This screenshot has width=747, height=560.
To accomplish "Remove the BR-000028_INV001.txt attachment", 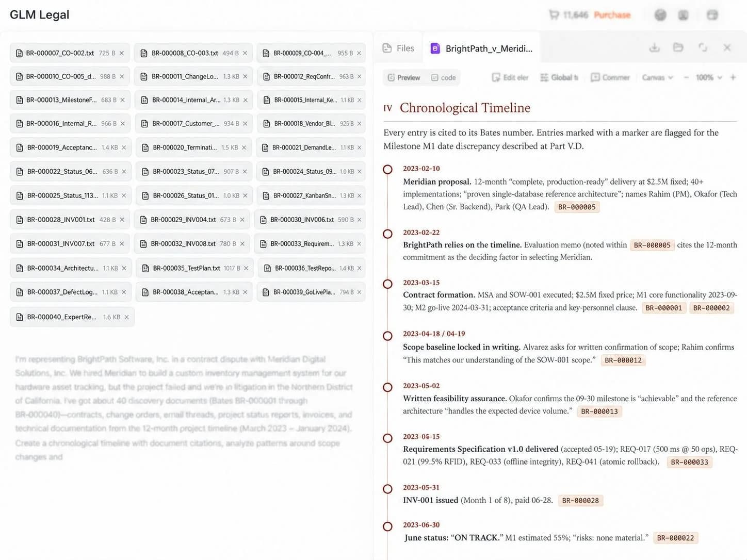I will 122,220.
